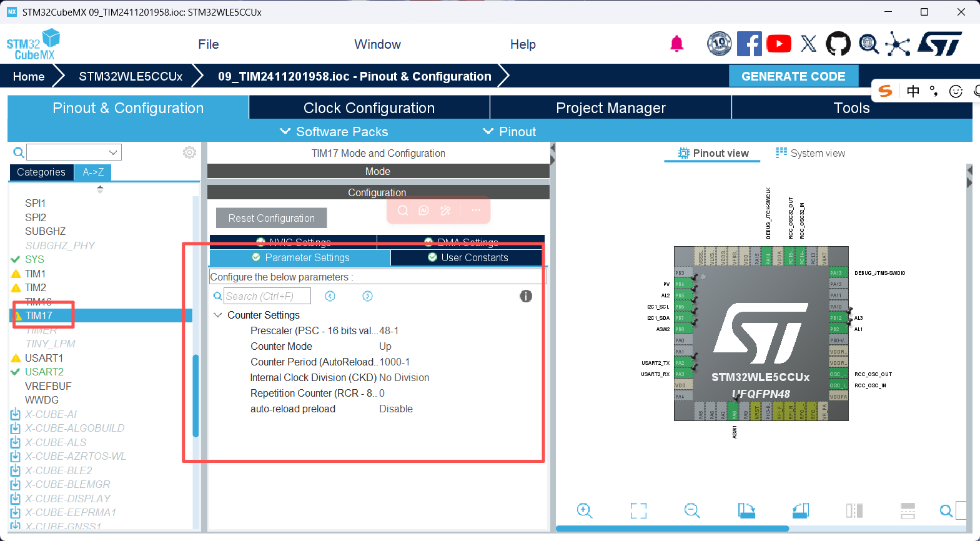Rotate the chip clockwise

746,510
